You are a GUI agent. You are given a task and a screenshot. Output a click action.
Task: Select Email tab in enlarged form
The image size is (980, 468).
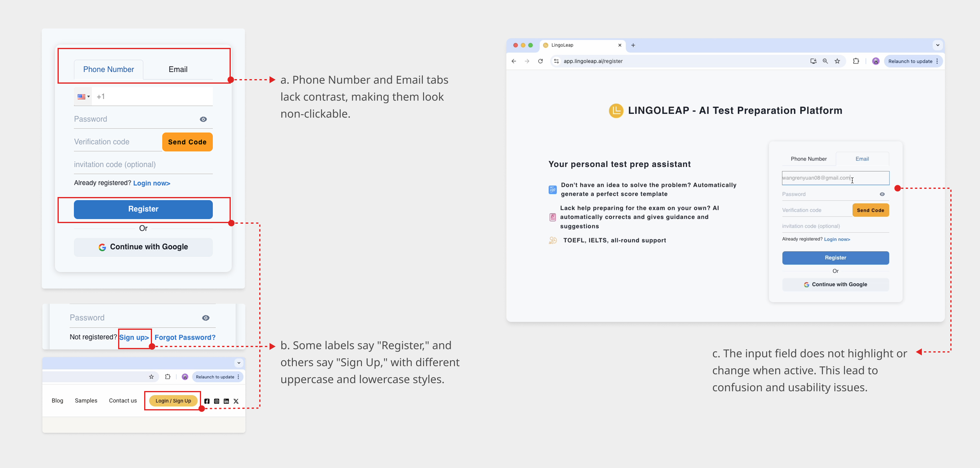178,69
